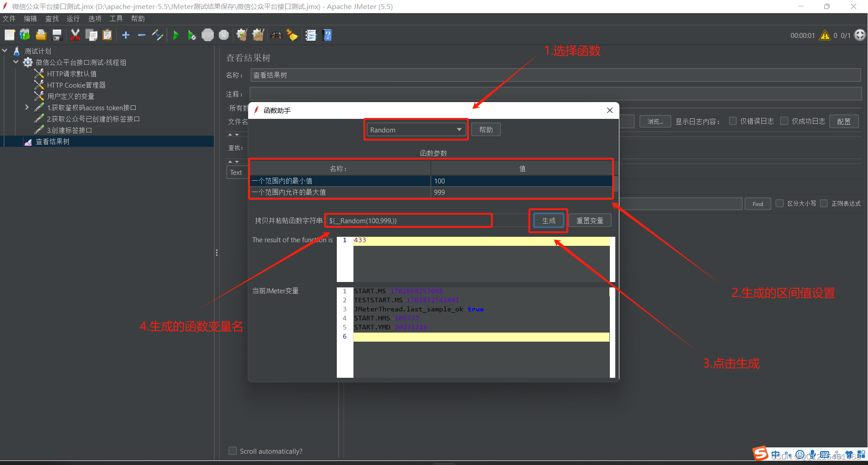Click the JMeterThread.last_sample_ok variable line

point(419,309)
